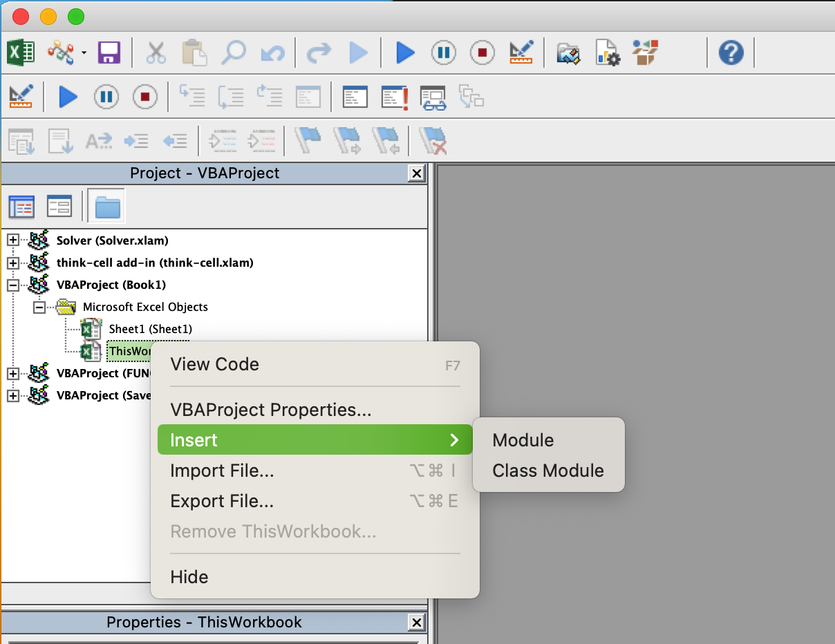Click the Undo arrow icon
The height and width of the screenshot is (644, 835).
[273, 53]
